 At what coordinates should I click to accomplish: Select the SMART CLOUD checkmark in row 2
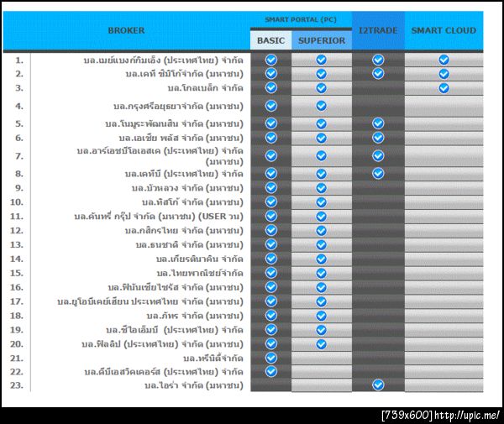tap(444, 74)
